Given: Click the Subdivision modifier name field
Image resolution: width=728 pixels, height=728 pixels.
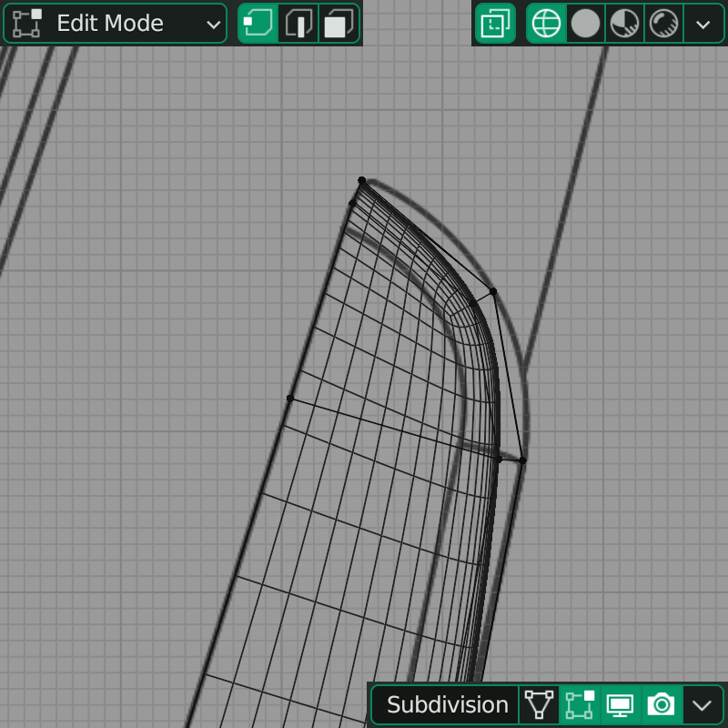Looking at the screenshot, I should point(445,704).
